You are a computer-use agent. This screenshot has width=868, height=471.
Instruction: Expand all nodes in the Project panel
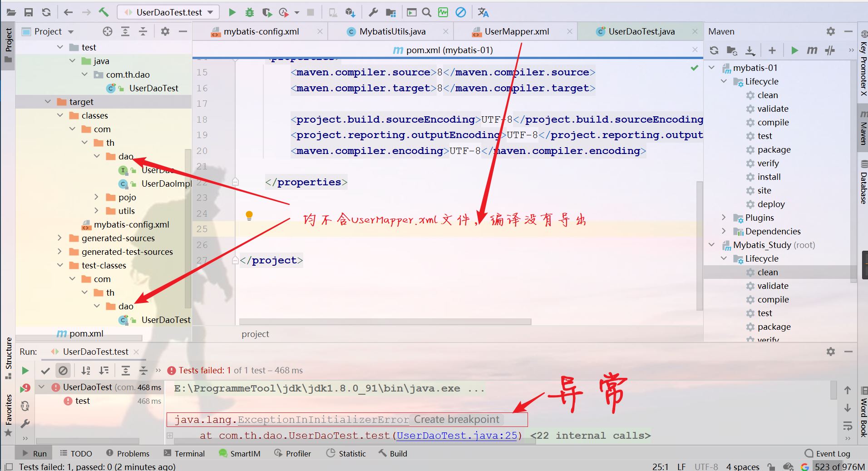[x=125, y=31]
